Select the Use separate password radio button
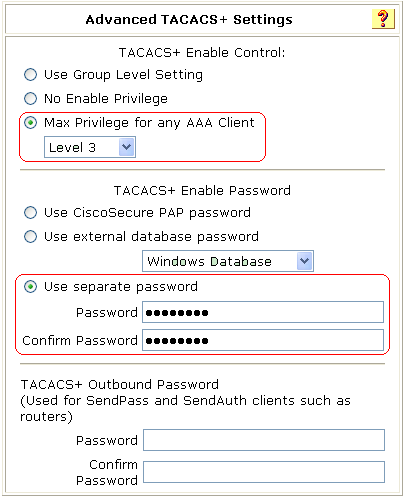Viewport: 405px width, 497px height. pos(30,287)
